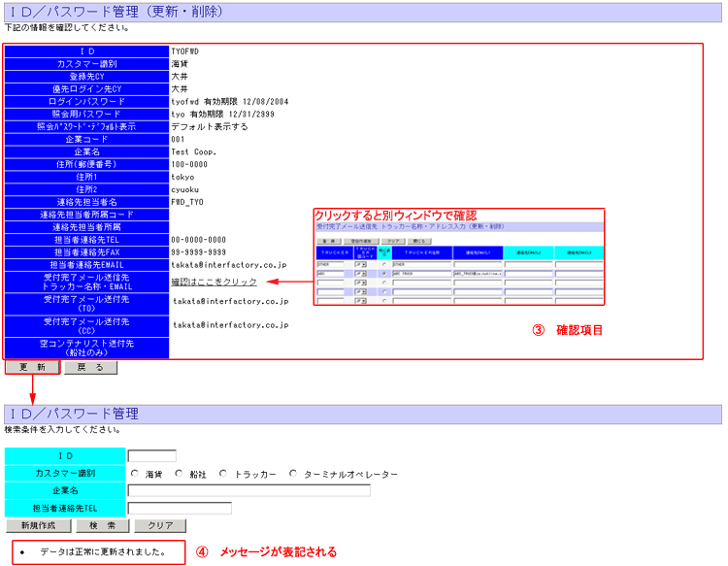
Task: Click the 戻る button
Action: tap(90, 368)
